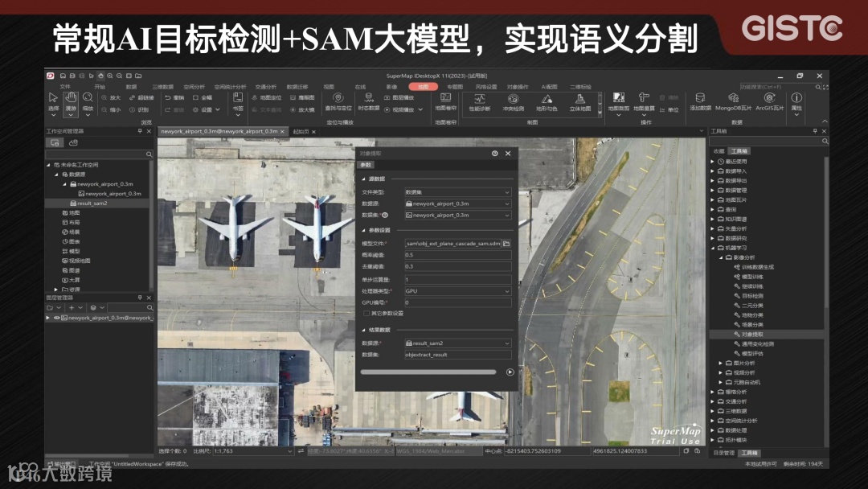Select the 模型训练 tool in toolbox
This screenshot has width=868, height=489.
[x=752, y=277]
